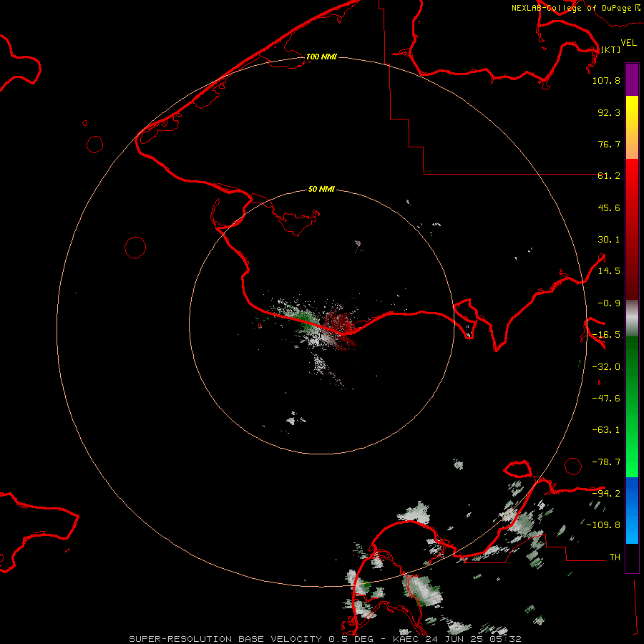This screenshot has width=644, height=644.
Task: Click the VEL legend title
Action: [628, 42]
